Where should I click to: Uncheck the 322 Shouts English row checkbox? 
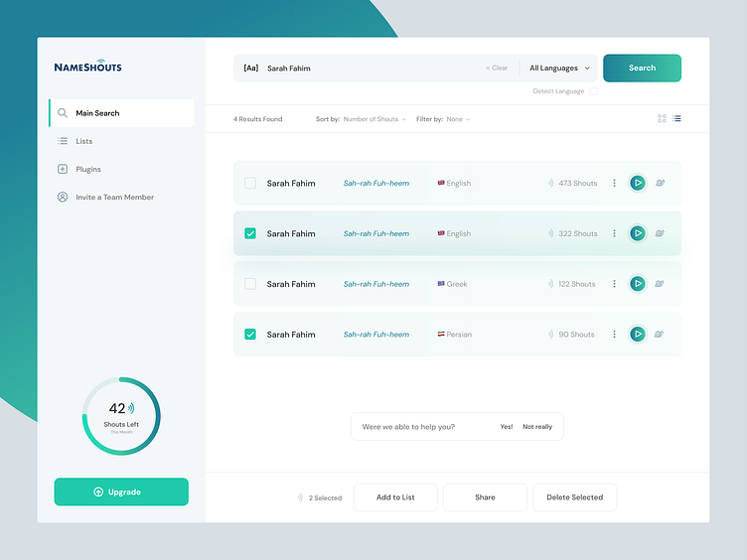pyautogui.click(x=250, y=233)
